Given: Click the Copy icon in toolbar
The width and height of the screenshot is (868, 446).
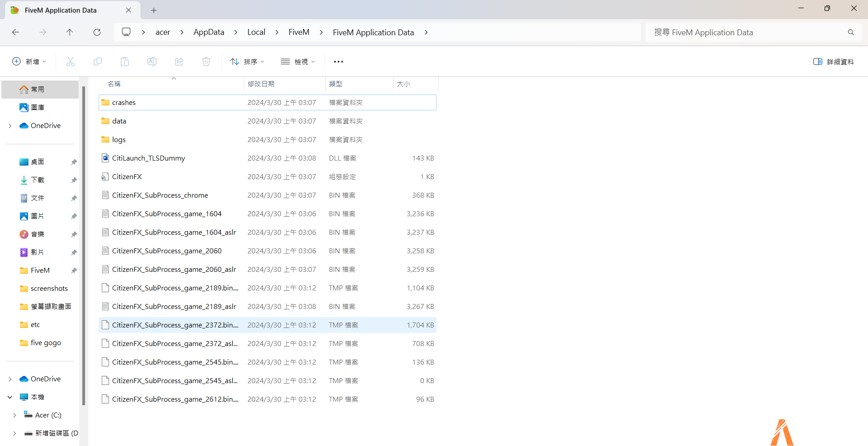Looking at the screenshot, I should point(98,62).
